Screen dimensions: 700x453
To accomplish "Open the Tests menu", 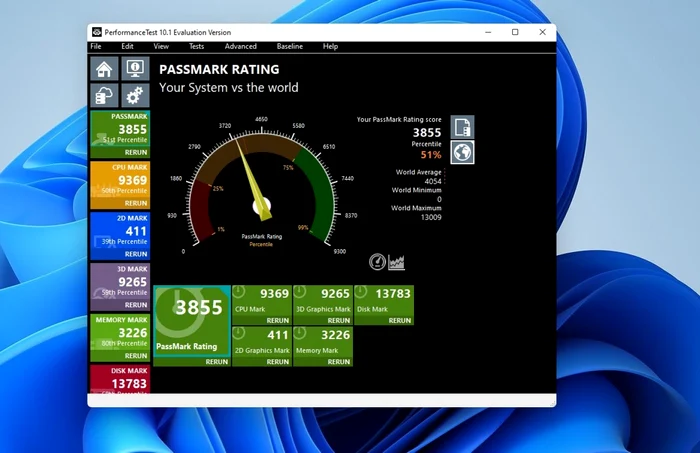I will [196, 46].
